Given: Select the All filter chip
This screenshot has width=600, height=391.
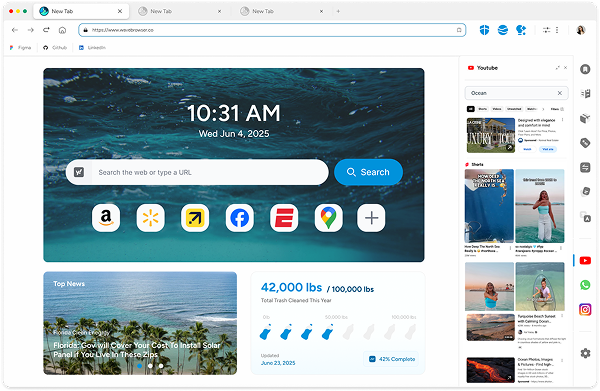Looking at the screenshot, I should pyautogui.click(x=471, y=109).
